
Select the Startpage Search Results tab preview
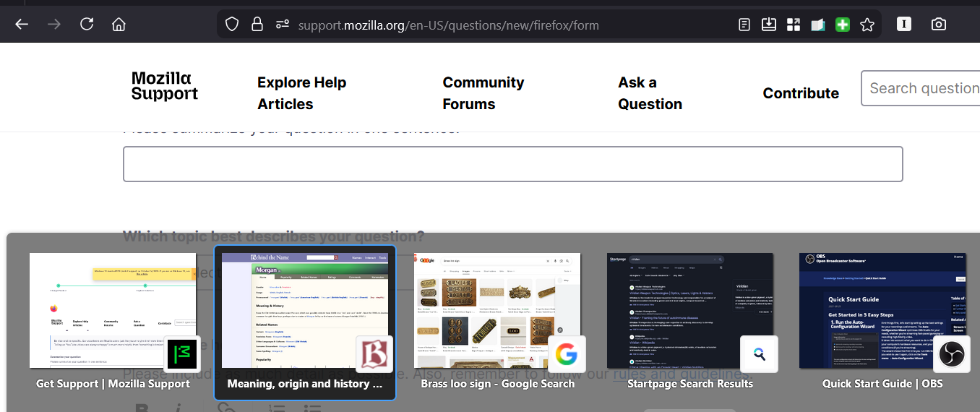pyautogui.click(x=690, y=311)
